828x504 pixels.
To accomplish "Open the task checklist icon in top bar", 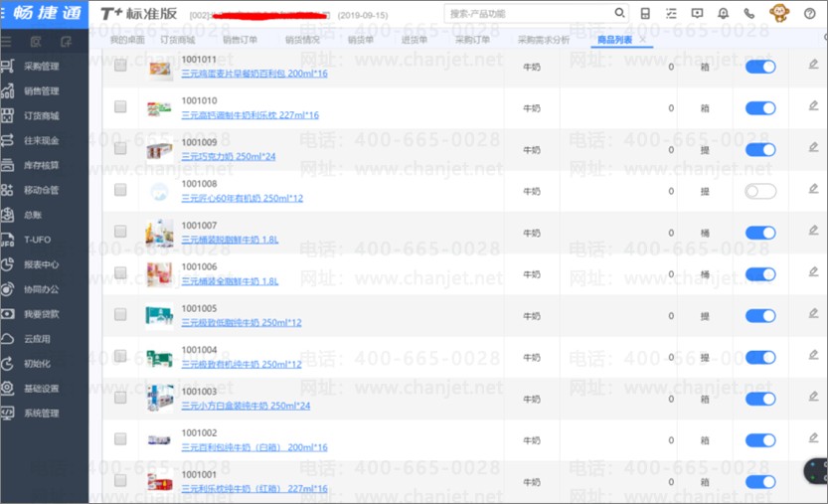I will [x=671, y=14].
